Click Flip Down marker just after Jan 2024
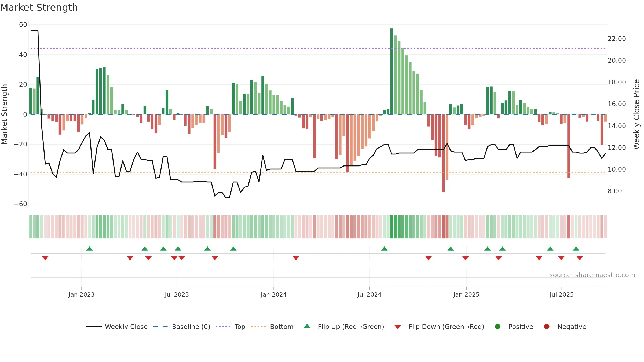The height and width of the screenshot is (362, 644). [296, 258]
